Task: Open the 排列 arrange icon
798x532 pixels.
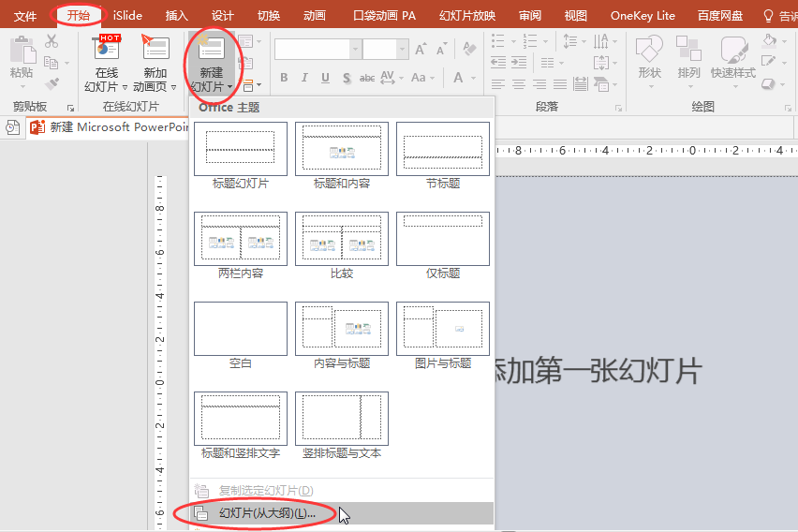Action: tap(688, 49)
